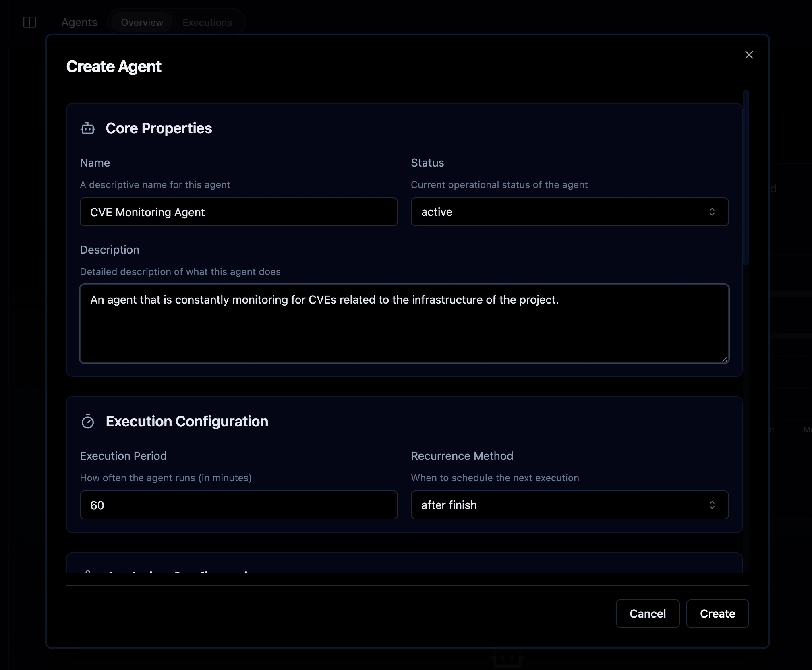Click the Name field with CVE Monitoring Agent
This screenshot has width=812, height=670.
tap(238, 212)
